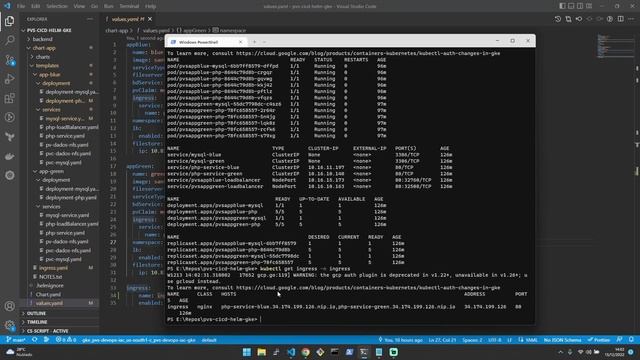This screenshot has height=360, width=640.
Task: Click Prettier status bar item
Action: [x=599, y=340]
